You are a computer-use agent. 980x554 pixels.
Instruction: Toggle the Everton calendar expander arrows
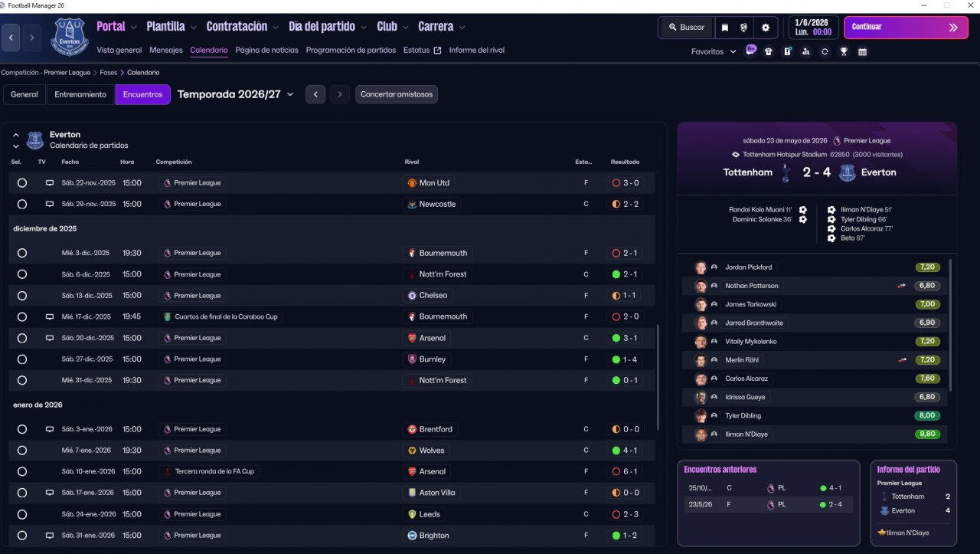[x=15, y=140]
